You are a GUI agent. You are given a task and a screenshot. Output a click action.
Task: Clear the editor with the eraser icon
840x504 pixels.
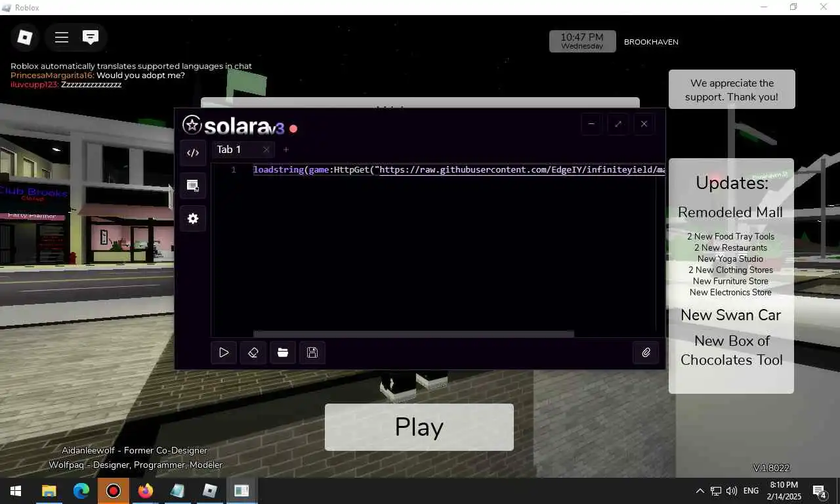[253, 352]
